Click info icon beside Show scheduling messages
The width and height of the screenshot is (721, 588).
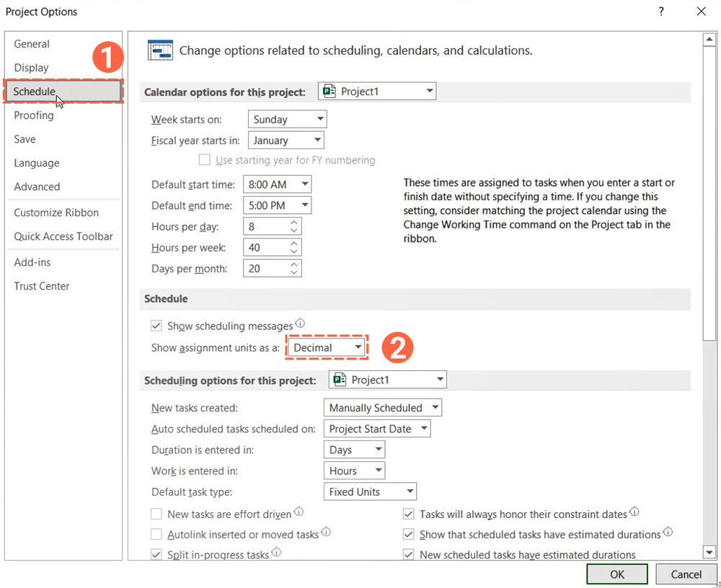coord(300,323)
